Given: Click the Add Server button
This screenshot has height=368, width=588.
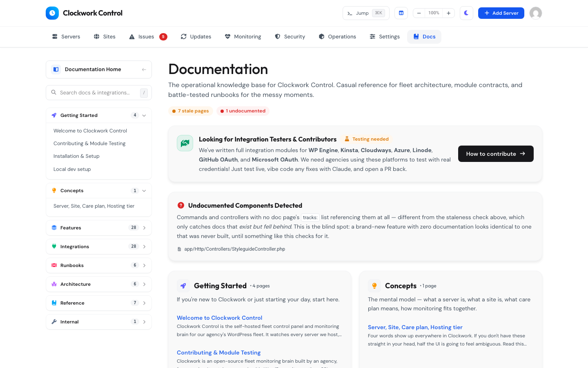Looking at the screenshot, I should [501, 13].
